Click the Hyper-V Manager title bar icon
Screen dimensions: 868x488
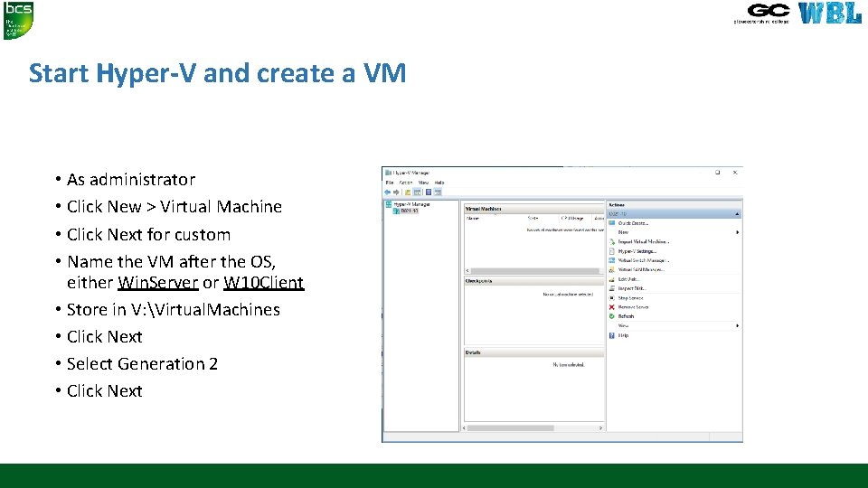coord(388,173)
